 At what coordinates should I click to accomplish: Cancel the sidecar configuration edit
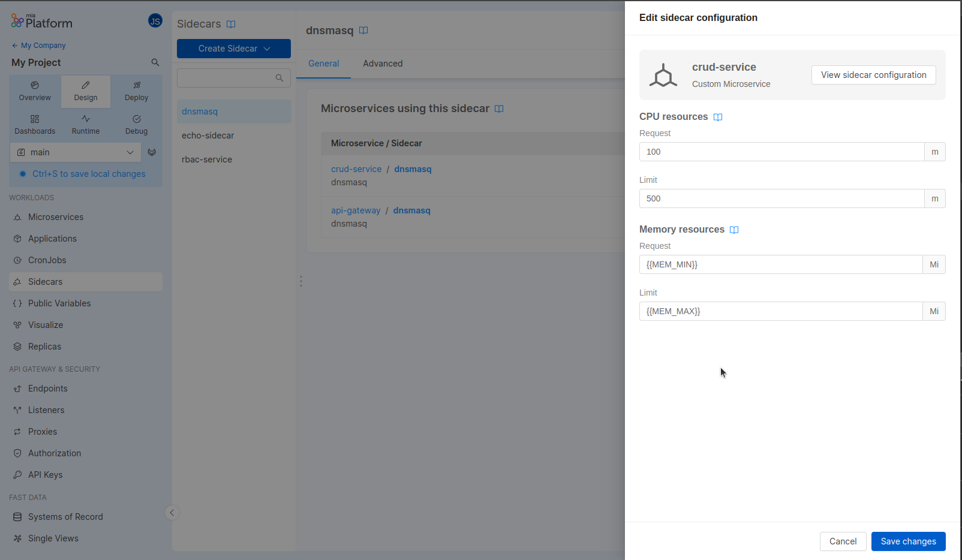(843, 541)
